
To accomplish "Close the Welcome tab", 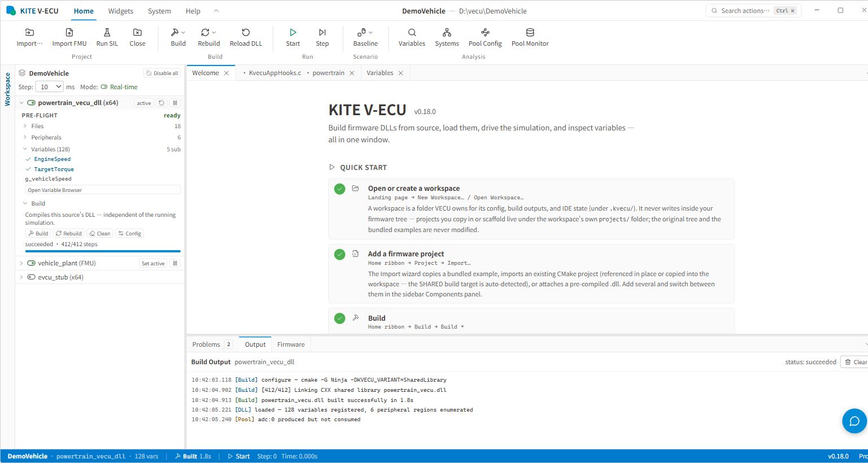I will (x=226, y=73).
